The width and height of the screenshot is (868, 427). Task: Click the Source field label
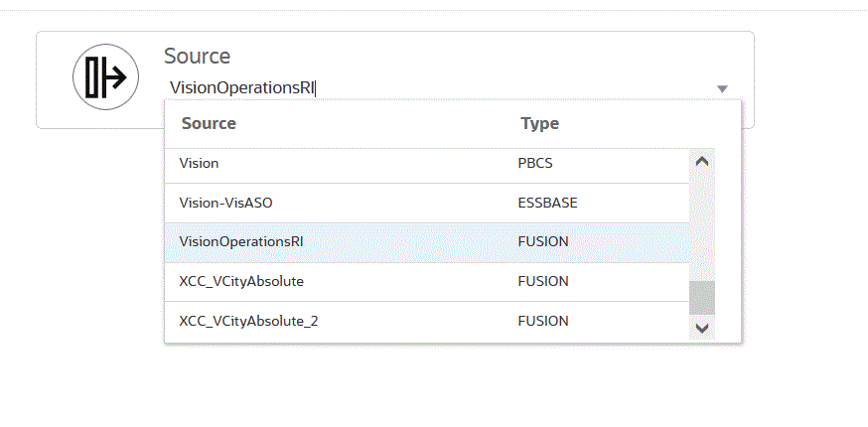[x=197, y=57]
